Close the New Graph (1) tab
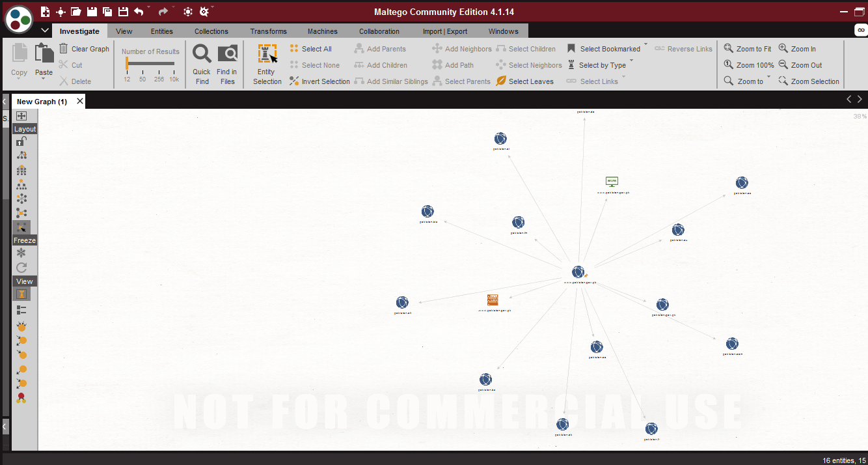The width and height of the screenshot is (868, 465). (x=80, y=101)
